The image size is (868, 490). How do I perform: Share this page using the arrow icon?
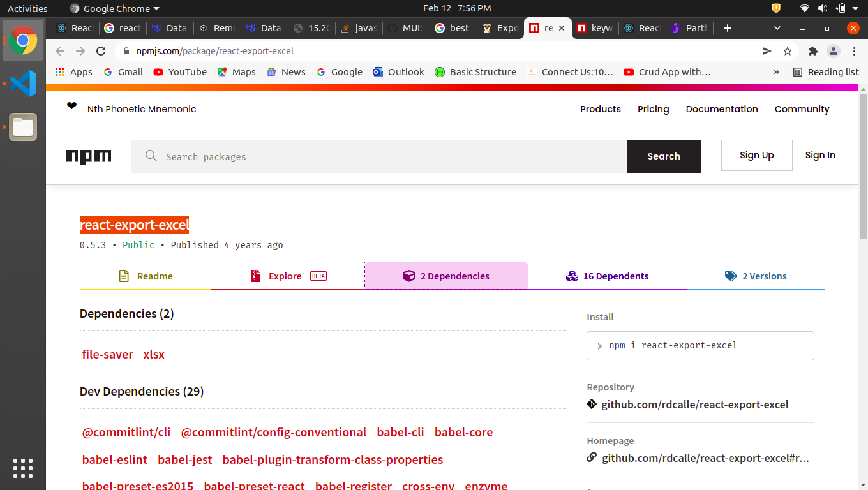[767, 51]
